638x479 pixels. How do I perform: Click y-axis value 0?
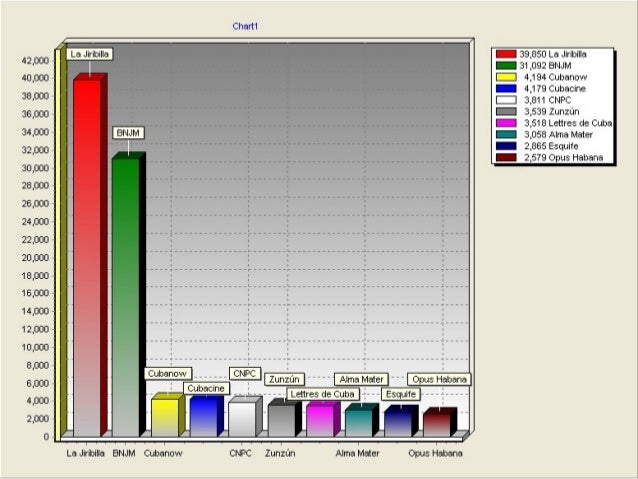coord(46,437)
